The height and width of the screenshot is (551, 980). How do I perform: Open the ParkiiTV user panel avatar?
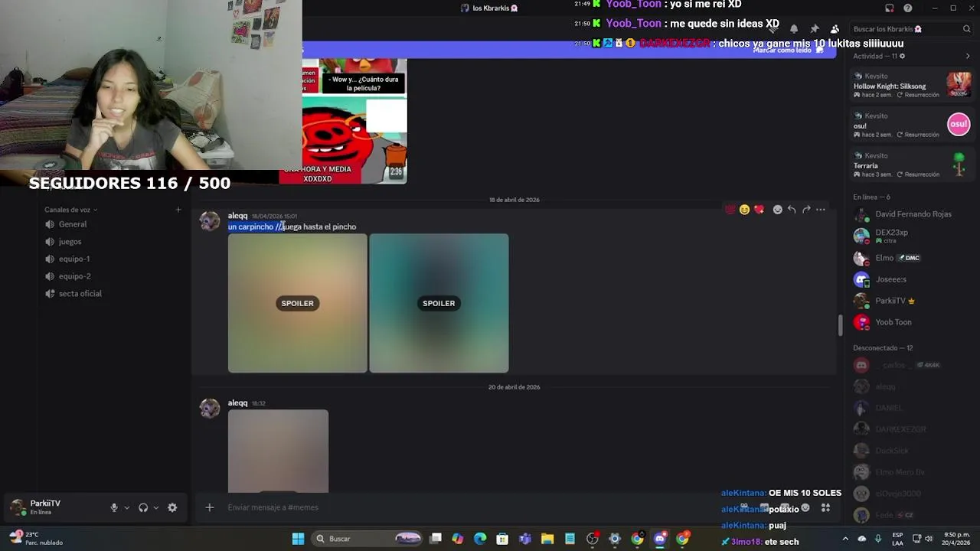click(x=17, y=507)
